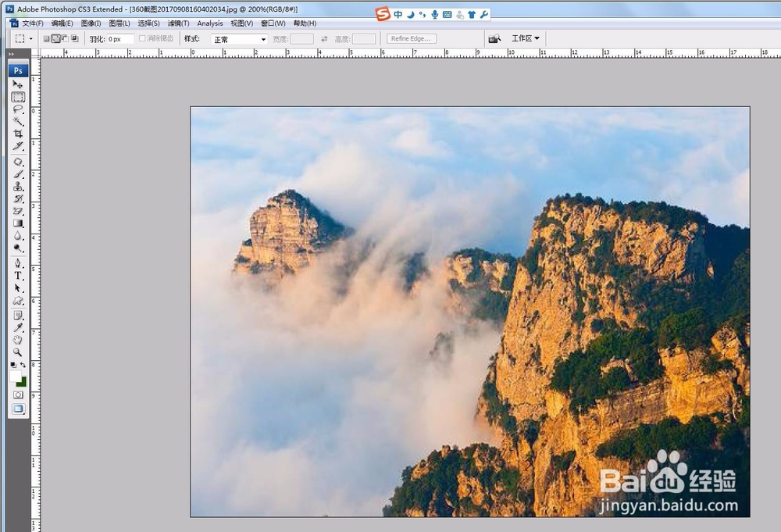
Task: Open the Analysis menu
Action: click(209, 23)
